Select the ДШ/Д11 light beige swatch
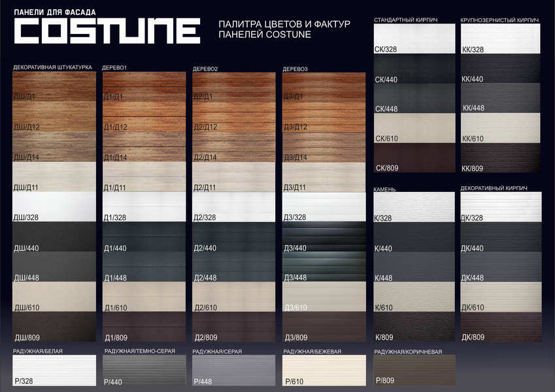This screenshot has height=392, width=555. [54, 177]
